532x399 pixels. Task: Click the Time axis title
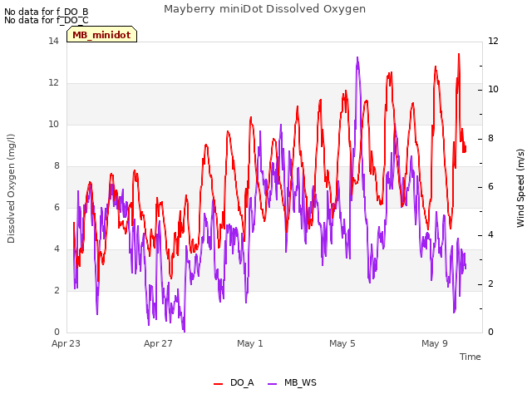[470, 357]
